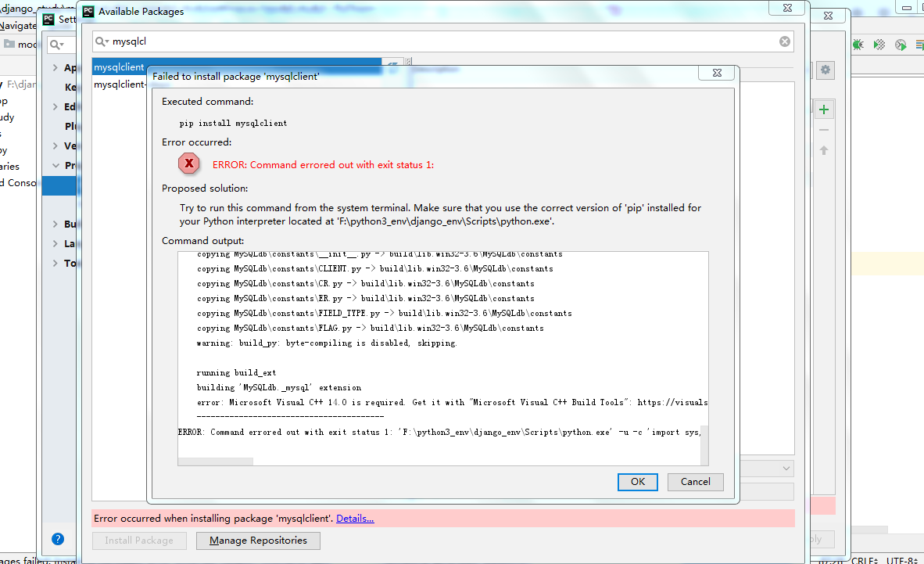Expand the Ve... settings tree node

(55, 145)
